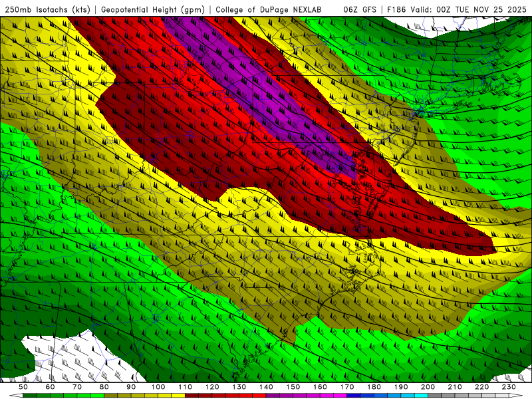Click the '80' color scale label

tap(104, 387)
